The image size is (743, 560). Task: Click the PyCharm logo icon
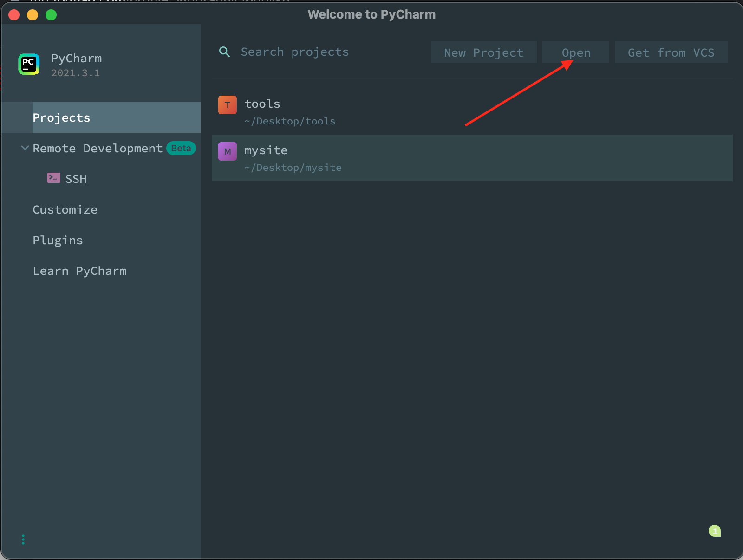(x=29, y=64)
